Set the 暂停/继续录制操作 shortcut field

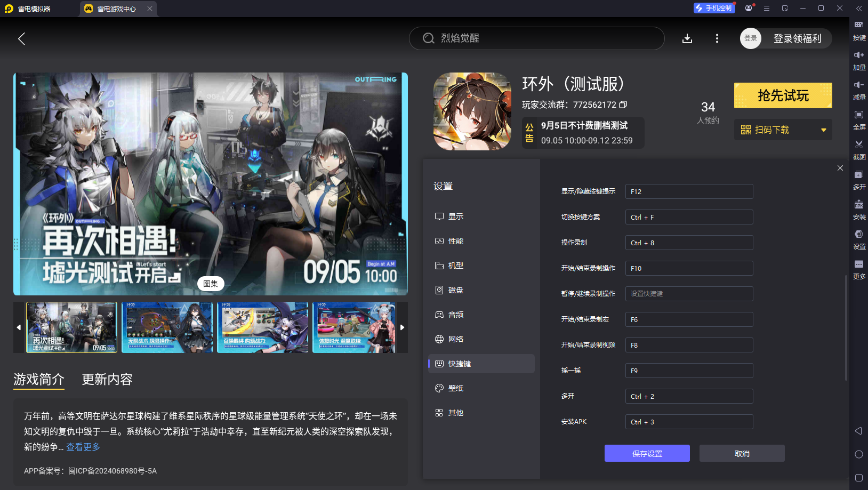[x=689, y=294]
